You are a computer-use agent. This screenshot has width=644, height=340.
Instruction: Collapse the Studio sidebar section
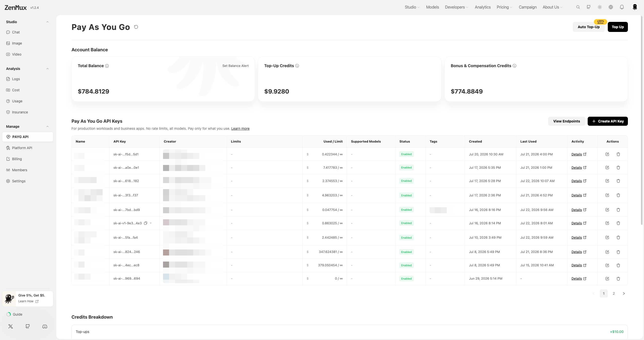(48, 22)
